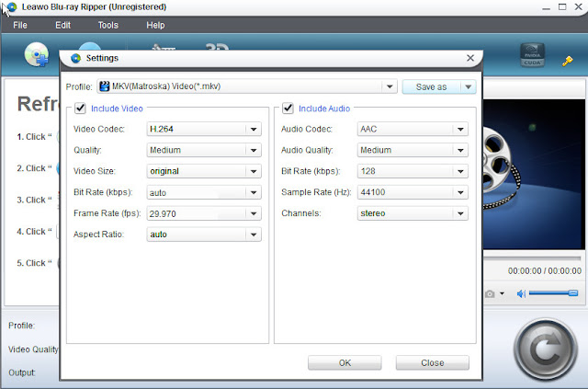Open the File menu
This screenshot has width=588, height=389.
click(20, 25)
